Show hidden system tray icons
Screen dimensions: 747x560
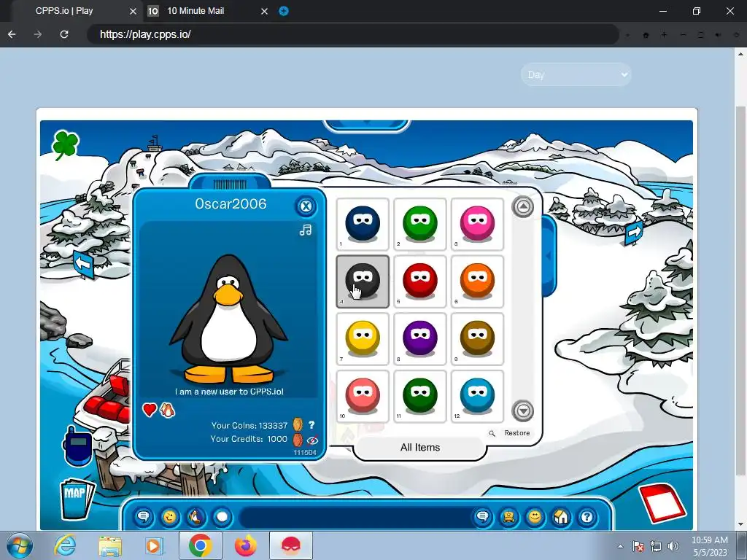(x=620, y=546)
